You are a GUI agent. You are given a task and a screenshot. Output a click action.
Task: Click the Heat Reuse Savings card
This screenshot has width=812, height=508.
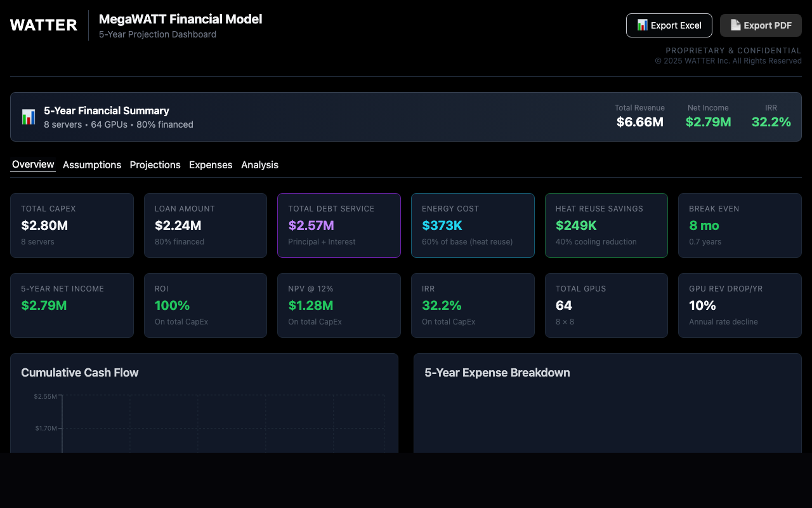[x=606, y=225]
